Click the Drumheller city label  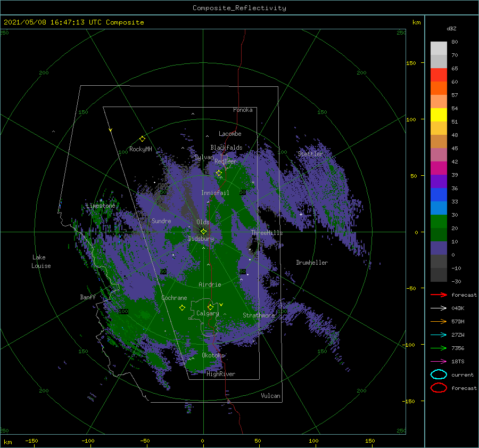point(312,263)
